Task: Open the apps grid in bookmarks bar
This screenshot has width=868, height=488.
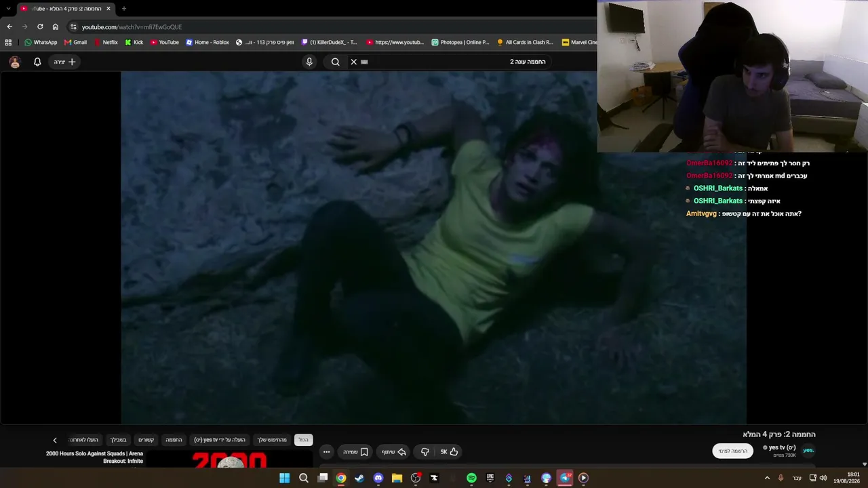Action: [x=8, y=42]
